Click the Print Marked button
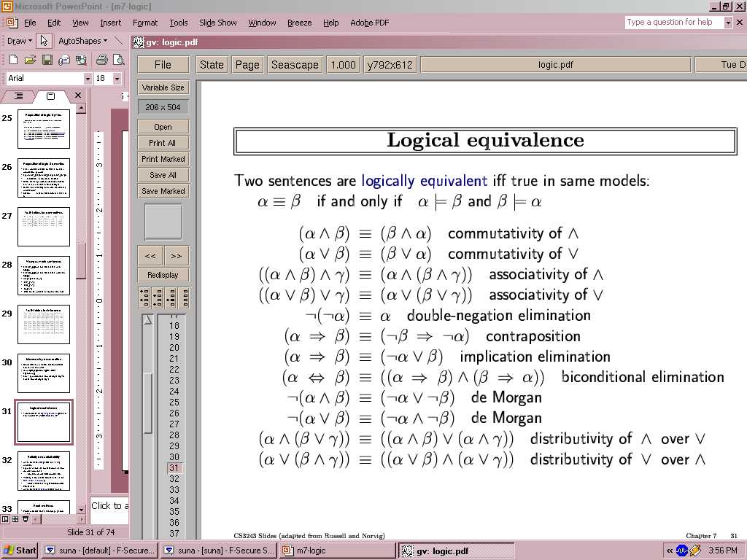This screenshot has height=560, width=747. pyautogui.click(x=163, y=159)
